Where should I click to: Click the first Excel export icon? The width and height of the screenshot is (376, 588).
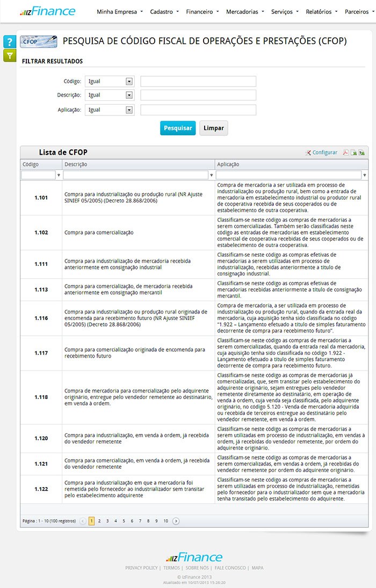pos(353,153)
